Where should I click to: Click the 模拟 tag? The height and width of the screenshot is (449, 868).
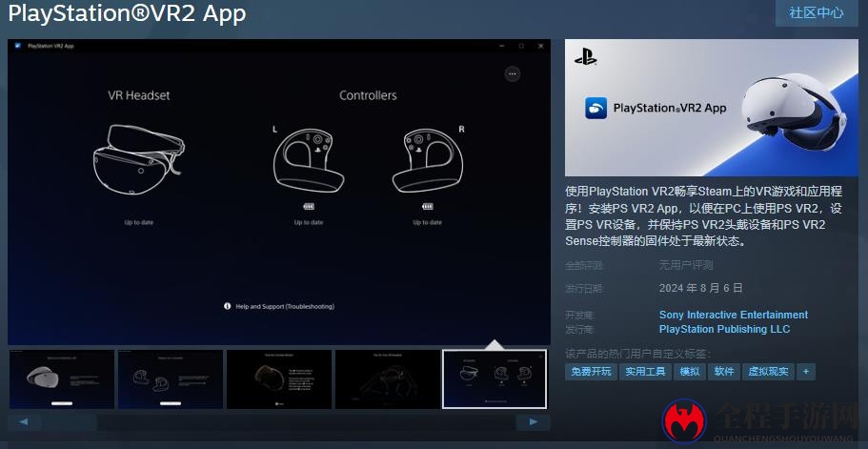tap(690, 372)
